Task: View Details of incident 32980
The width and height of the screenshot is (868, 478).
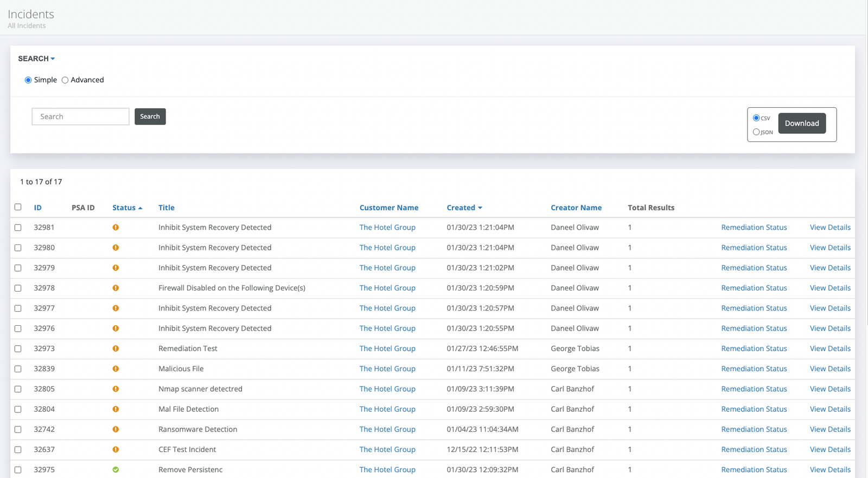Action: [x=830, y=248]
